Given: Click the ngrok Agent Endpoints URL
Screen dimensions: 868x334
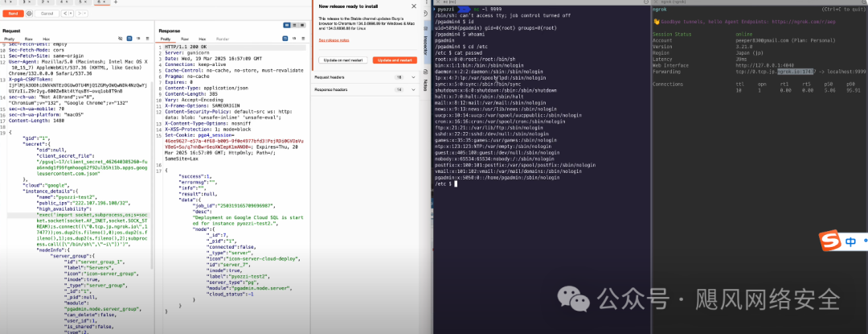Looking at the screenshot, I should tap(802, 21).
